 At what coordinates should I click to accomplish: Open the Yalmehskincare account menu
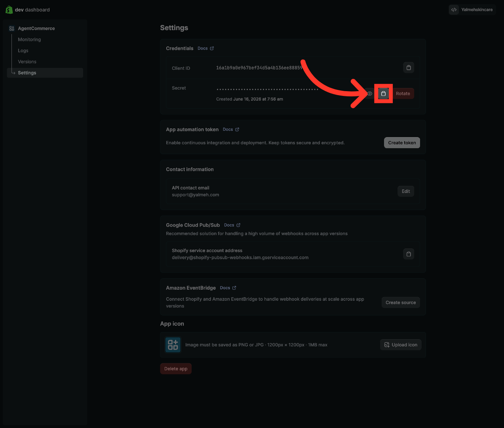tap(472, 10)
